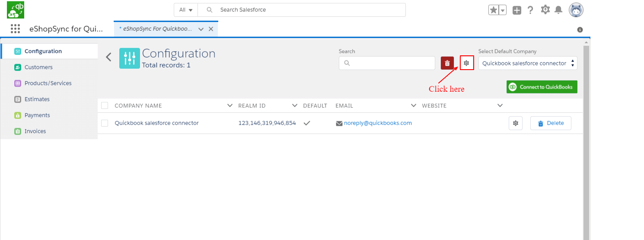Open the noreply@quickbooks.com email link
Viewport: 644px width, 240px height.
[x=377, y=123]
